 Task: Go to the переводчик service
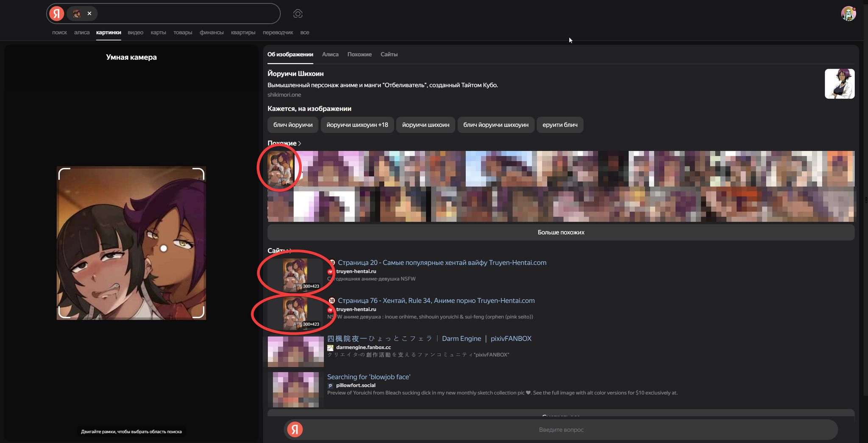click(278, 33)
